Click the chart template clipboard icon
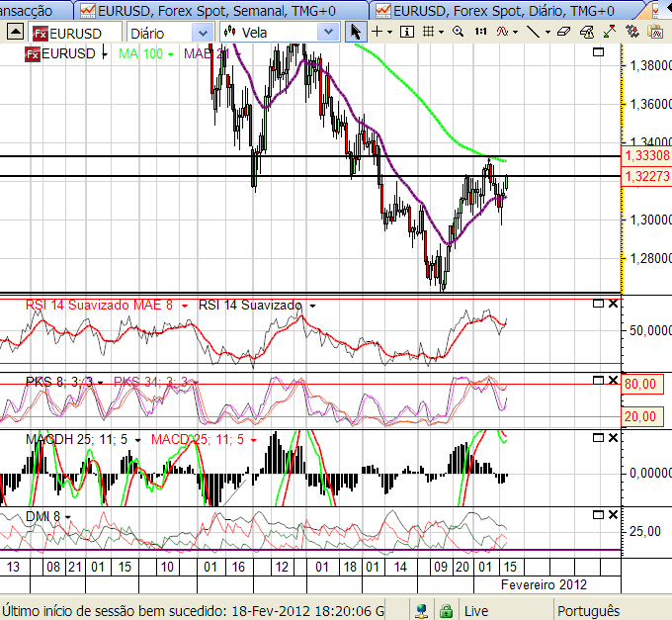The height and width of the screenshot is (620, 672). point(656,32)
